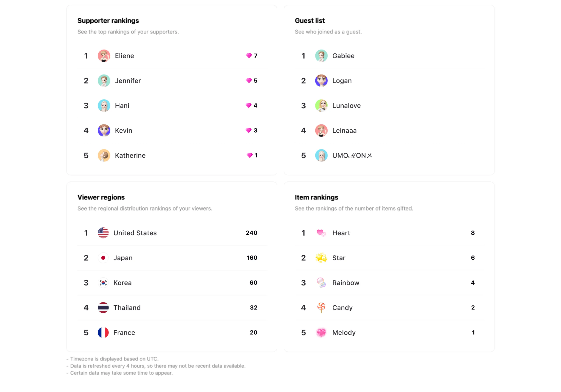Click the gem icon next to Eliene's score
This screenshot has height=392, width=561.
tap(249, 56)
